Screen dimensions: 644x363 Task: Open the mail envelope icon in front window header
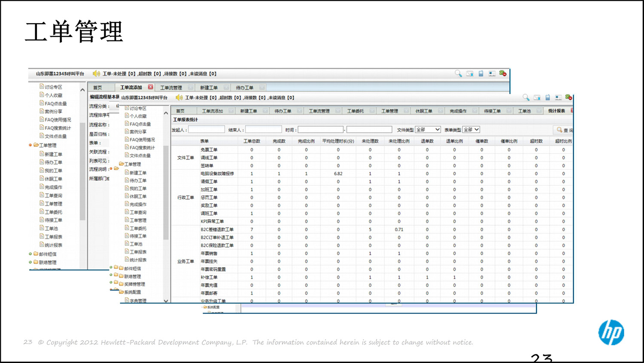tap(537, 98)
